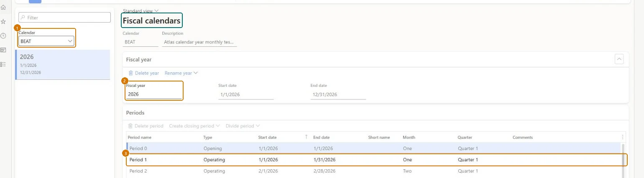Image resolution: width=644 pixels, height=178 pixels.
Task: Sort by Period name column header
Action: coord(139,137)
